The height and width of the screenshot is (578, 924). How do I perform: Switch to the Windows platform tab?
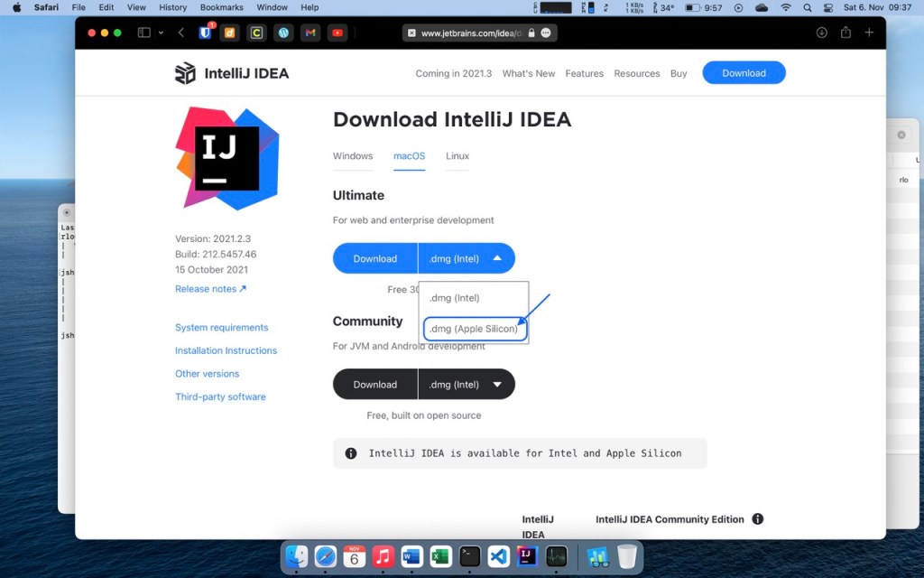(352, 155)
